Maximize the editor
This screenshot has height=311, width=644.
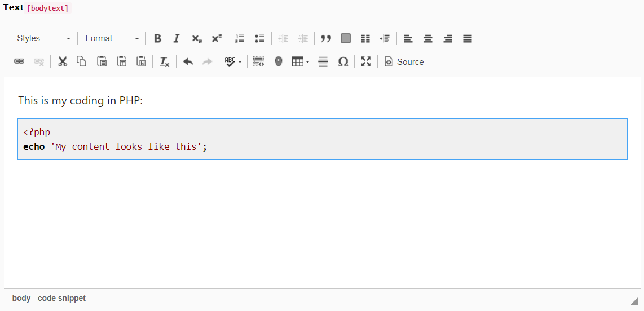[366, 61]
